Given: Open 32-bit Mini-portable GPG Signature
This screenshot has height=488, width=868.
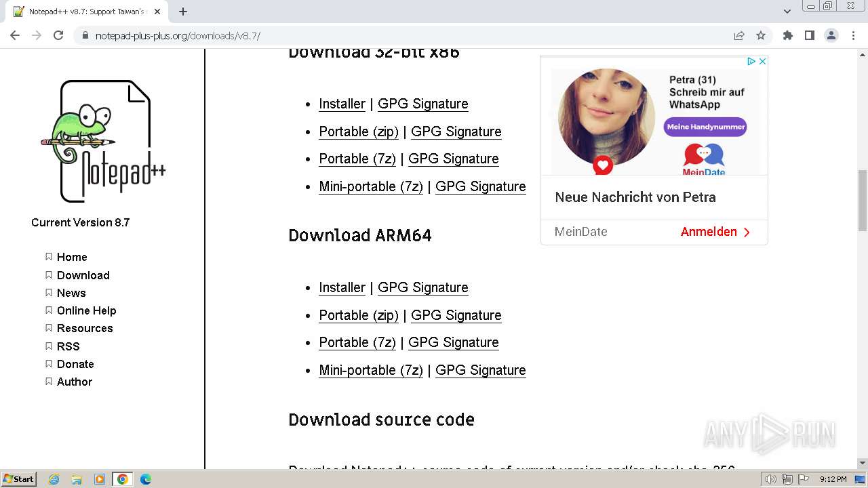Looking at the screenshot, I should 480,186.
